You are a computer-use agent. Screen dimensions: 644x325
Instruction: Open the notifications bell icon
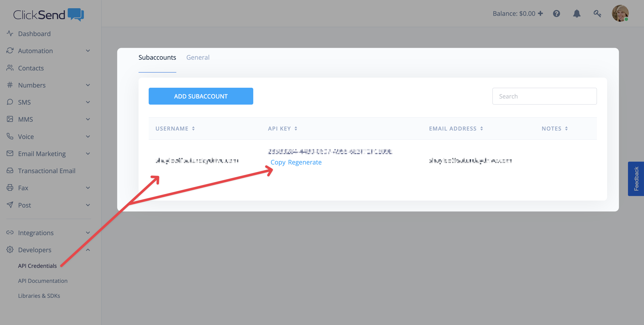coord(577,13)
